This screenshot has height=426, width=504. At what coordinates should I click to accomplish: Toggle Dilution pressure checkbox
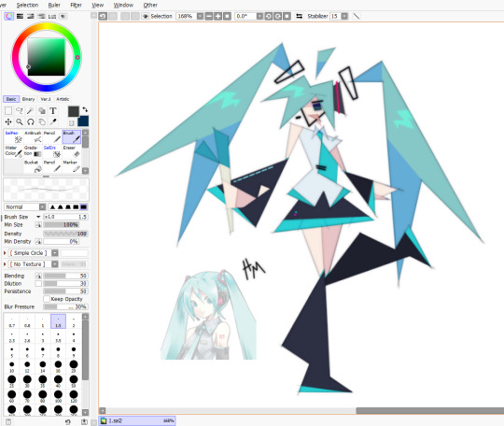(x=38, y=283)
